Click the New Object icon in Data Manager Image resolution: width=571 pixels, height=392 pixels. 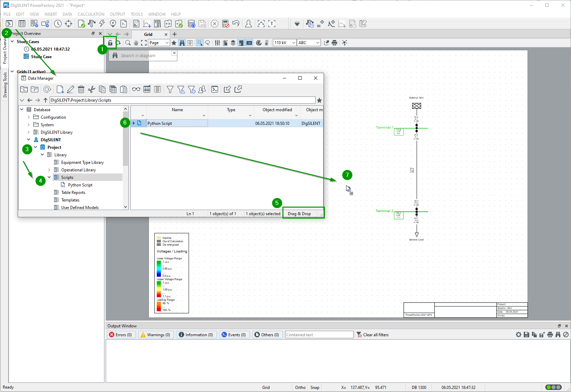point(60,89)
